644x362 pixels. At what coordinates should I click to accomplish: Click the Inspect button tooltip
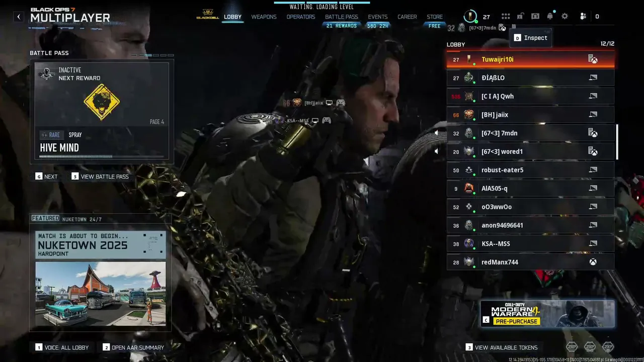(x=530, y=38)
